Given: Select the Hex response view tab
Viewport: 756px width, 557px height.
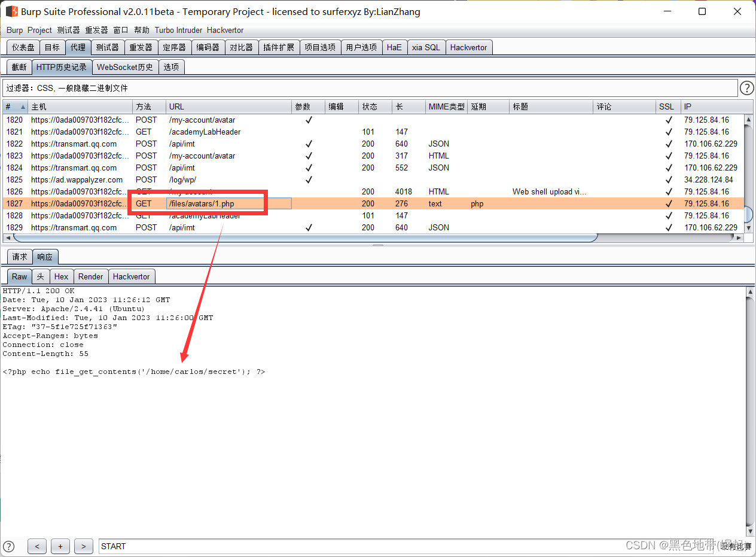Looking at the screenshot, I should click(x=61, y=276).
